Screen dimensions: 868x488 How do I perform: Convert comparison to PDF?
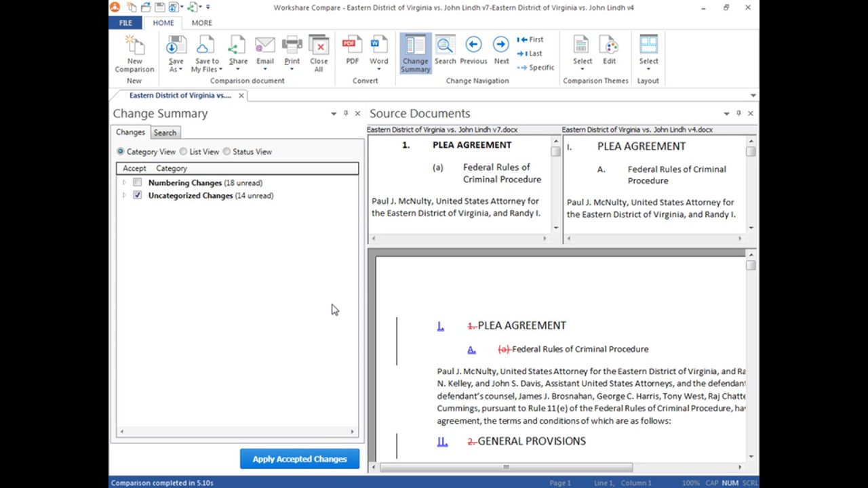click(x=353, y=51)
